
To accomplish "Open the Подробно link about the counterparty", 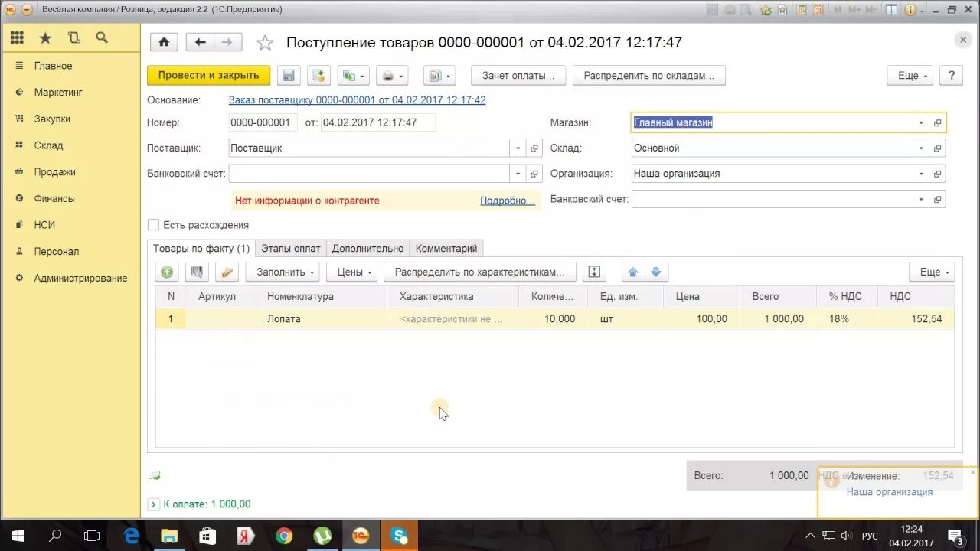I will (508, 201).
